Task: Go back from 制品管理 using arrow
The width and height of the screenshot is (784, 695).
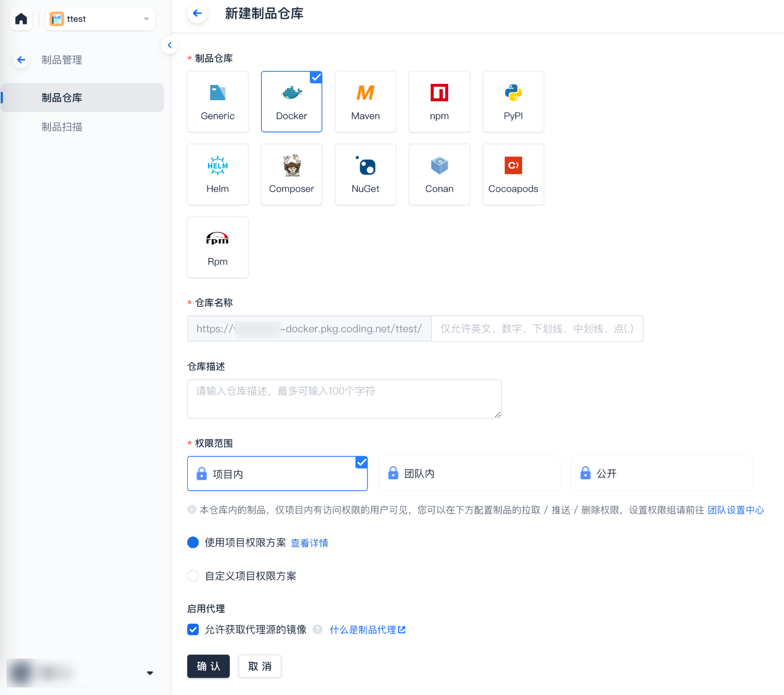Action: coord(21,60)
